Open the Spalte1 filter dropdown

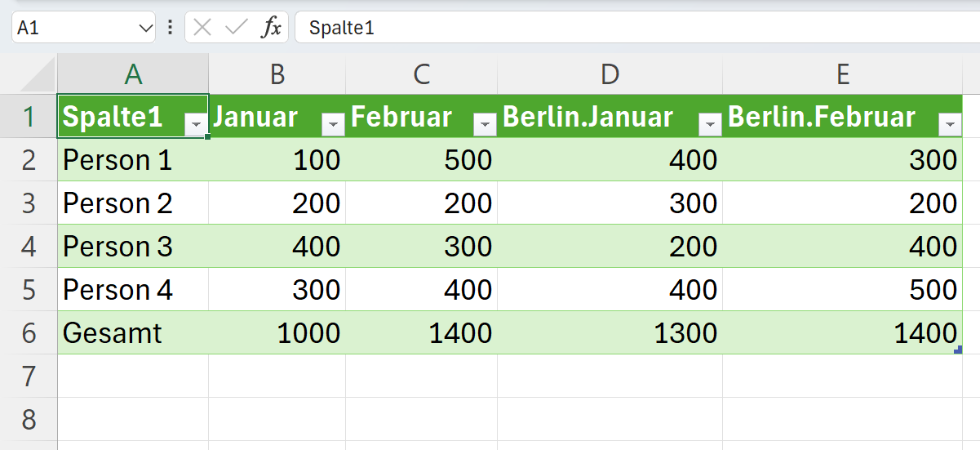pos(197,124)
